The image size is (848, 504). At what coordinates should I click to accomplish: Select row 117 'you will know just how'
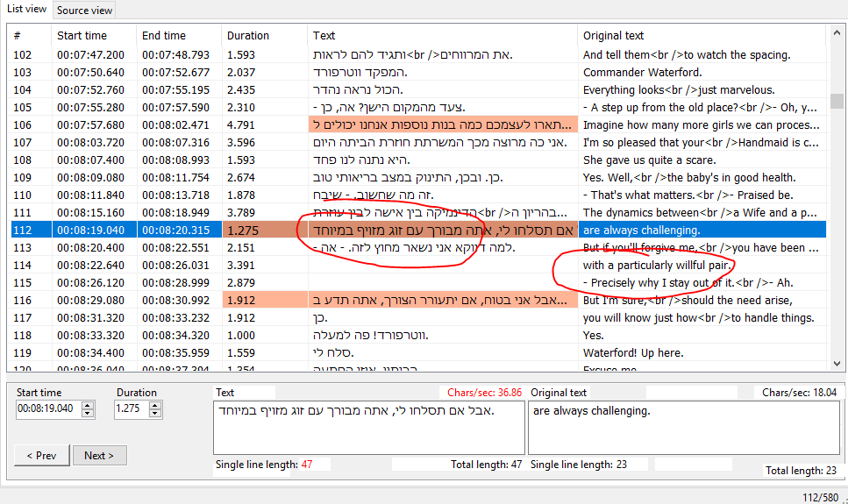[418, 317]
